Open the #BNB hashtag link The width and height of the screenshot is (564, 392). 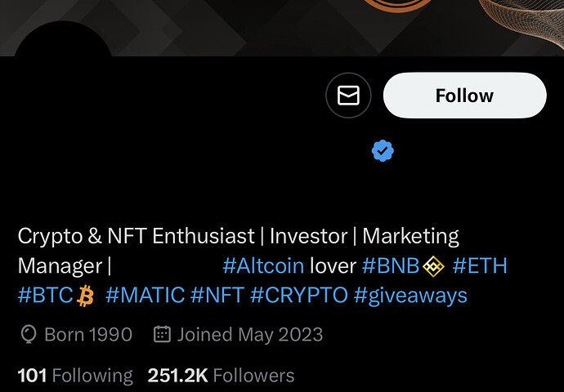pos(391,266)
